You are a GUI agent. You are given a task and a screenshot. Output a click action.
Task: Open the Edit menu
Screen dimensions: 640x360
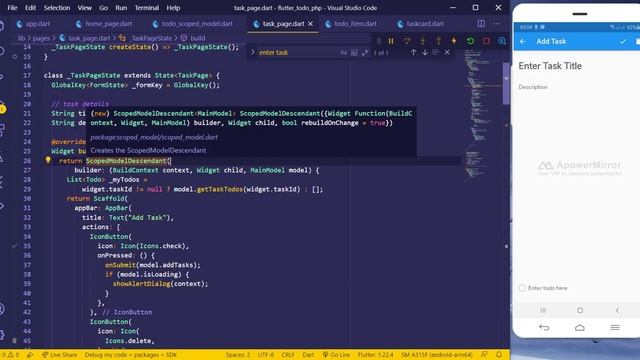tap(30, 8)
